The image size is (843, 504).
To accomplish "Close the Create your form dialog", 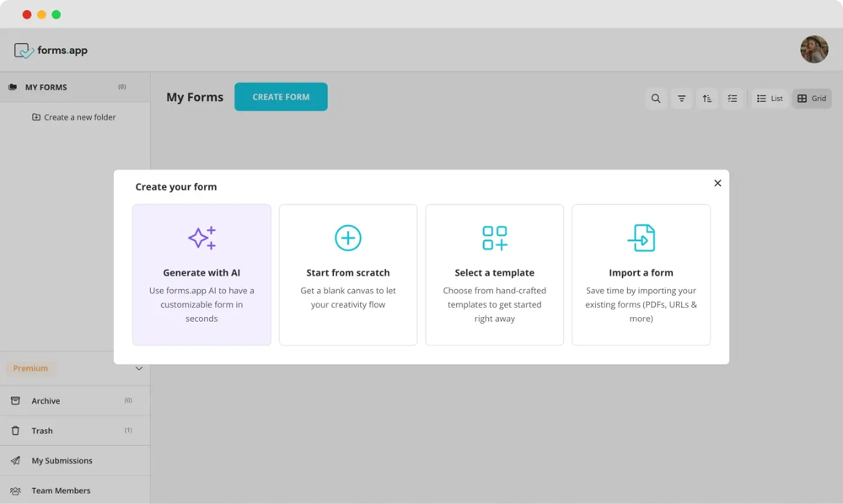I will coord(717,183).
